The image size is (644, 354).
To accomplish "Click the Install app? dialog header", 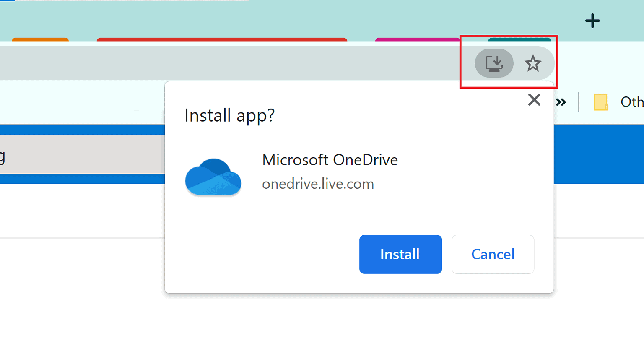I will tap(230, 115).
